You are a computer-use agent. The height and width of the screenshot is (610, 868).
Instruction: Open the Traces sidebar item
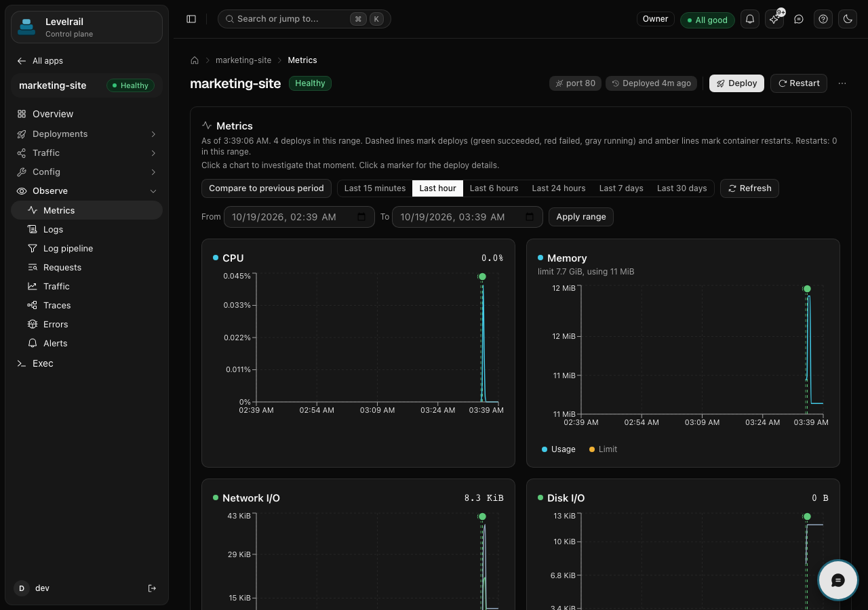pyautogui.click(x=87, y=305)
